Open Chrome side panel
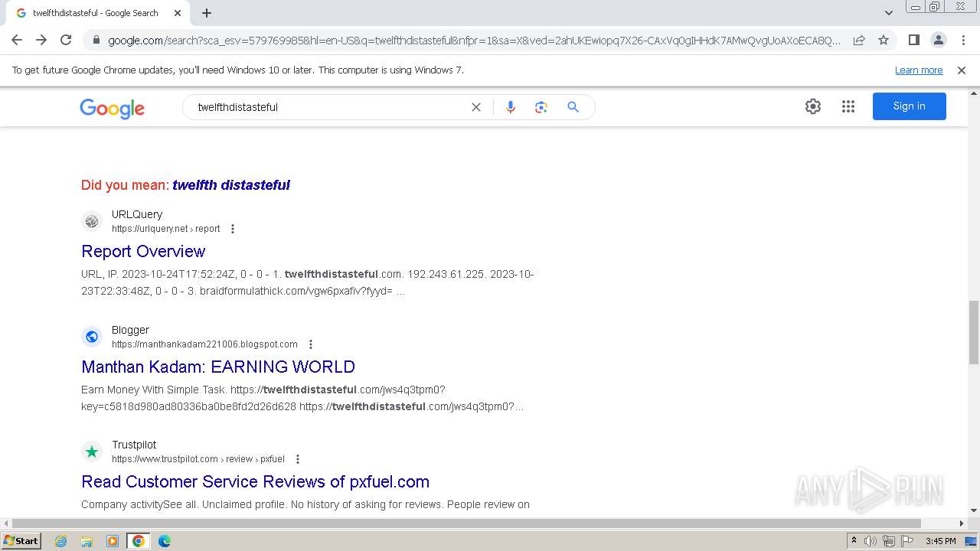The image size is (980, 551). coord(913,40)
